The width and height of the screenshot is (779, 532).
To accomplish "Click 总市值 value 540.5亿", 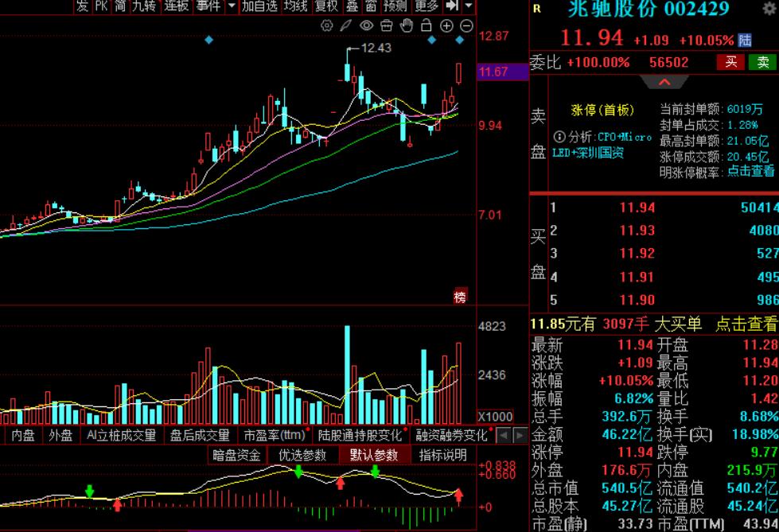I will click(626, 487).
